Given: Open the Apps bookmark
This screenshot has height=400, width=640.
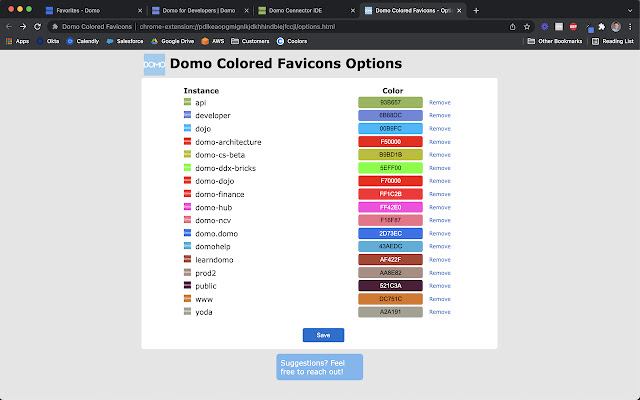Looking at the screenshot, I should coord(18,41).
